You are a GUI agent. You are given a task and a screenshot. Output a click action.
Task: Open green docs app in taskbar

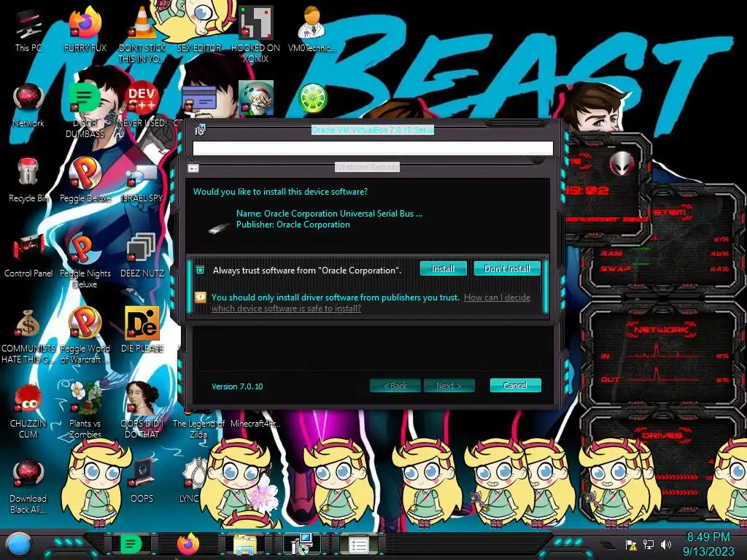click(131, 544)
